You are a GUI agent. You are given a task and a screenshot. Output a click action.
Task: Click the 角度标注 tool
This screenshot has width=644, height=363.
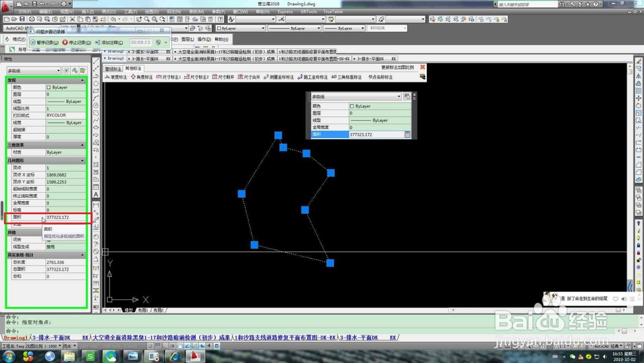pos(142,77)
